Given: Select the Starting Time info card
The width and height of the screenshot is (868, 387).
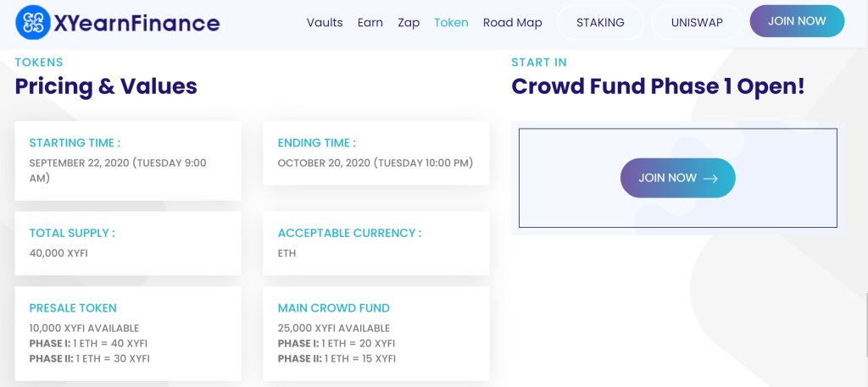Looking at the screenshot, I should (x=128, y=161).
